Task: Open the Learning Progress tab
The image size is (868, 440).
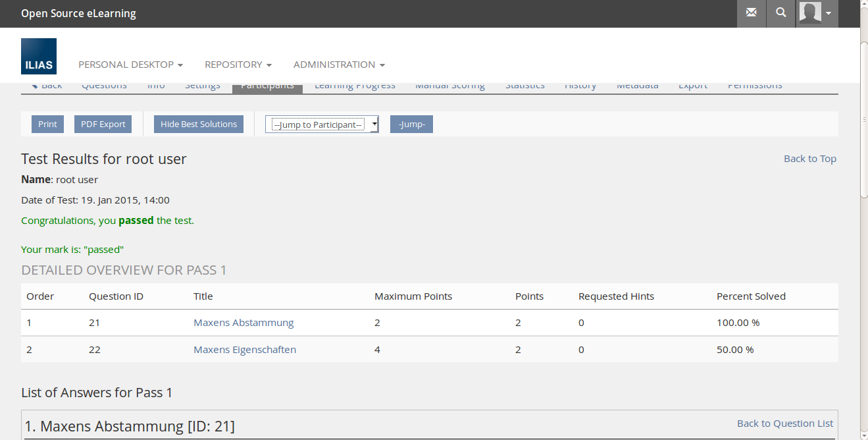Action: pyautogui.click(x=355, y=87)
